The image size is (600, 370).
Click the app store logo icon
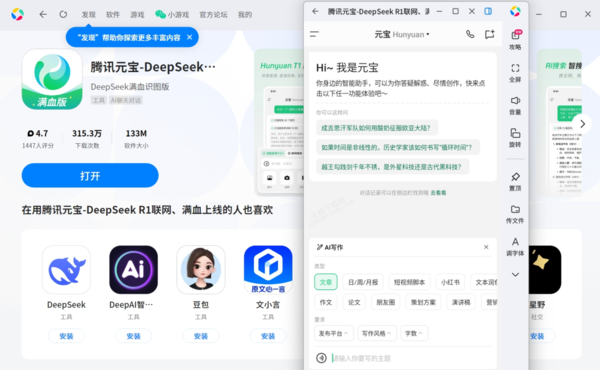(18, 14)
